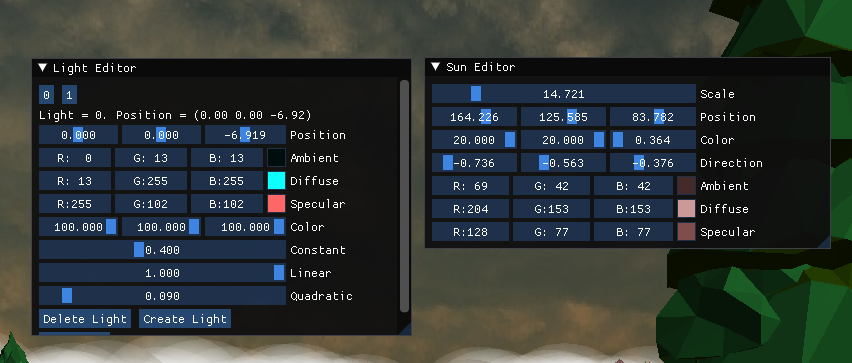The width and height of the screenshot is (852, 363).
Task: Open the Light Editor Ambient color swatch
Action: (276, 158)
